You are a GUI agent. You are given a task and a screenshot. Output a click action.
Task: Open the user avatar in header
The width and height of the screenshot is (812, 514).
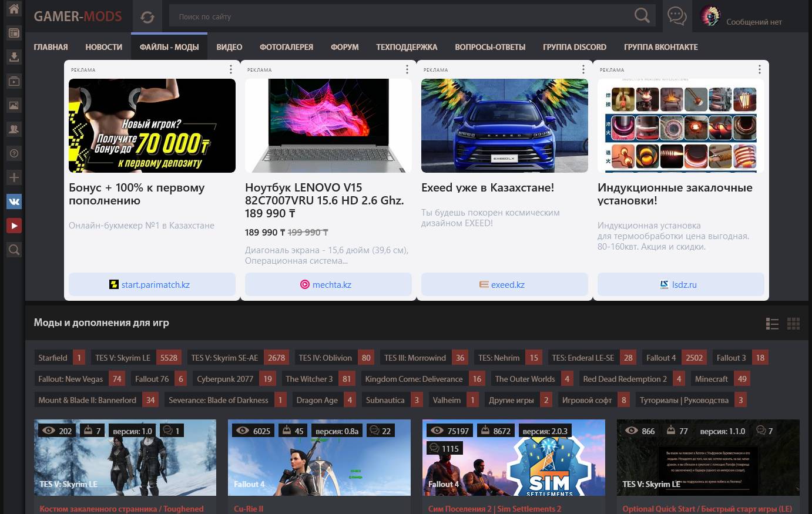click(710, 16)
